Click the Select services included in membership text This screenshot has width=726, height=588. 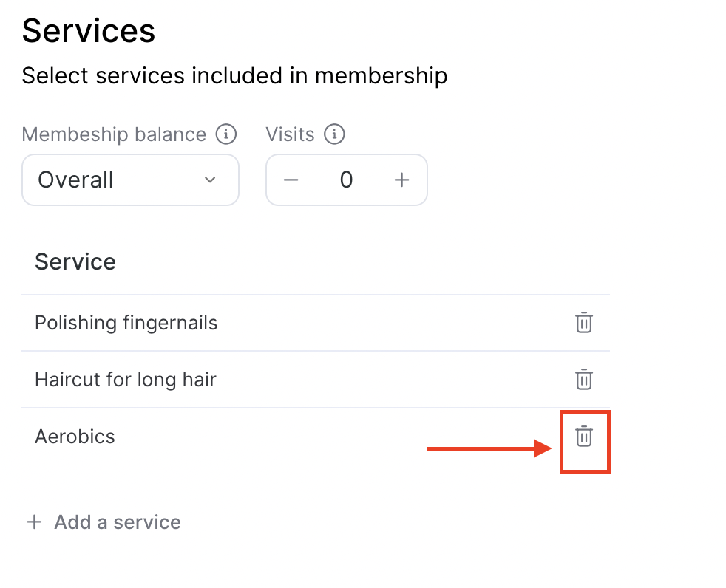235,76
